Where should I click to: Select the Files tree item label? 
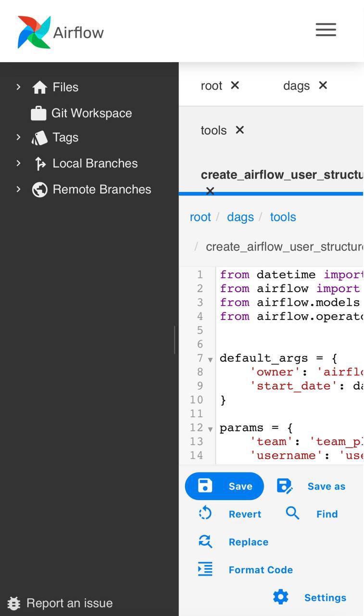[x=65, y=87]
